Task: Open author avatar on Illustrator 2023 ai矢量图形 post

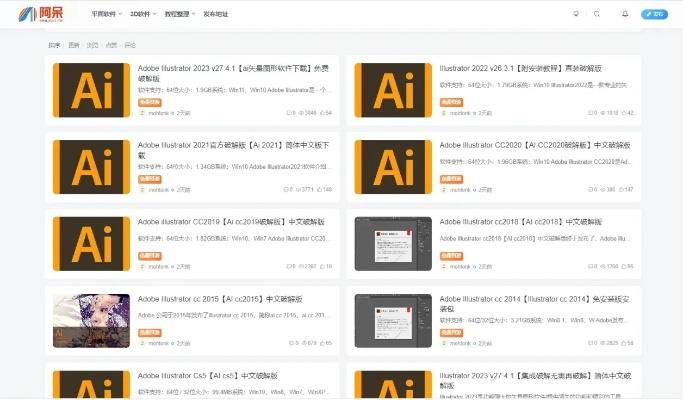Action: pyautogui.click(x=142, y=113)
